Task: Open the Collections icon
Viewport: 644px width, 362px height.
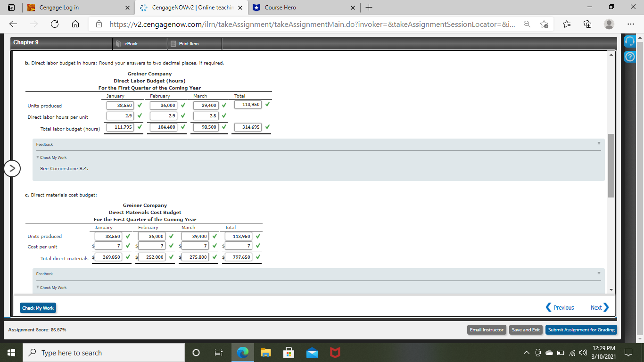Action: pos(588,24)
